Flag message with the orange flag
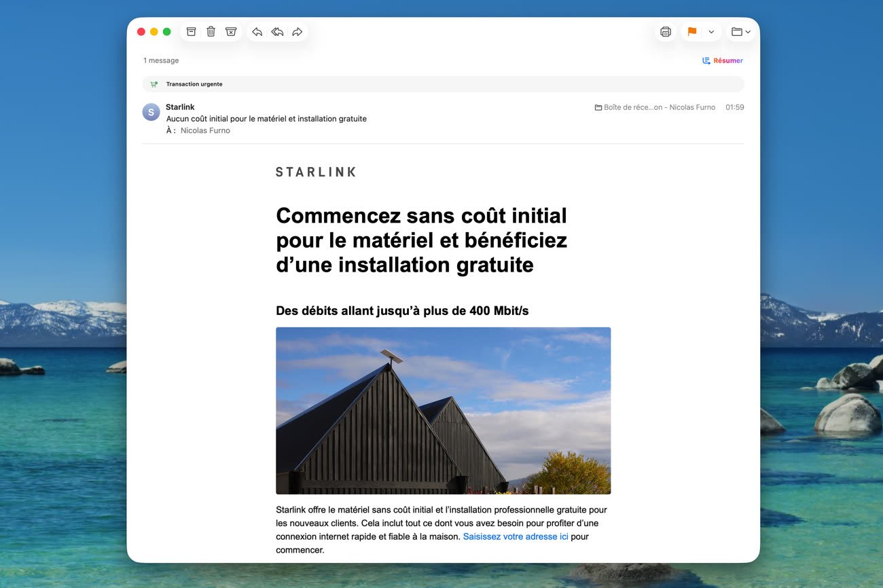This screenshot has width=883, height=588. pos(692,32)
